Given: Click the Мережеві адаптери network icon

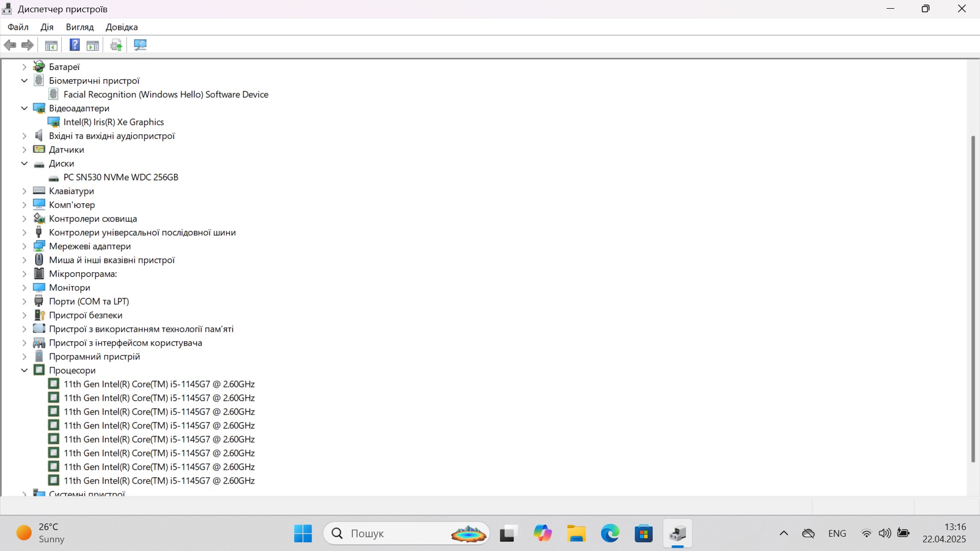Looking at the screenshot, I should 39,246.
